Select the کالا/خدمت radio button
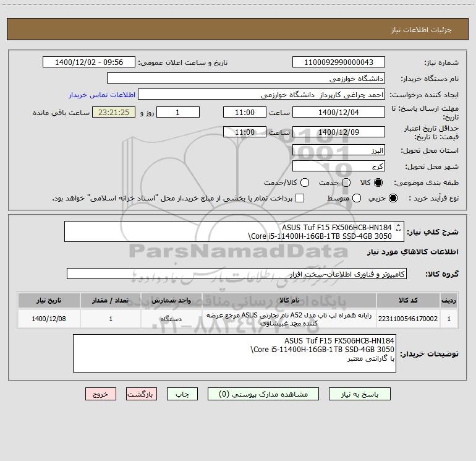 (x=305, y=183)
